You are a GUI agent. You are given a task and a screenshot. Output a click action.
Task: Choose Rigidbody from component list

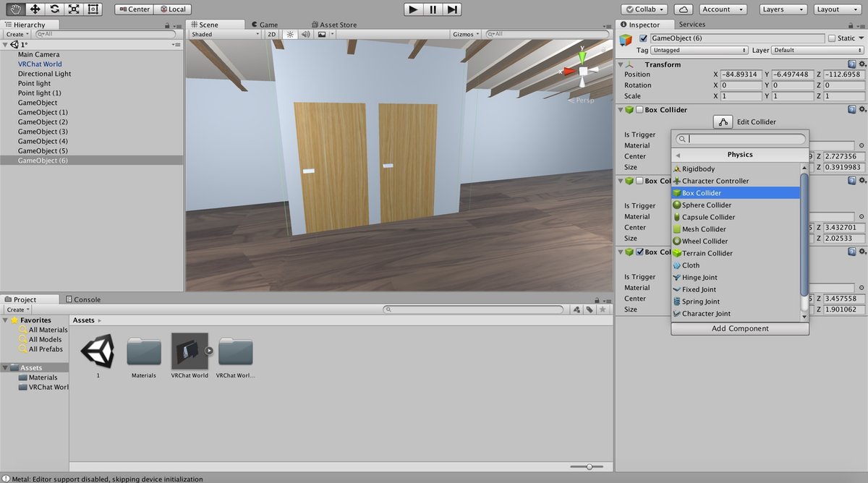coord(736,169)
